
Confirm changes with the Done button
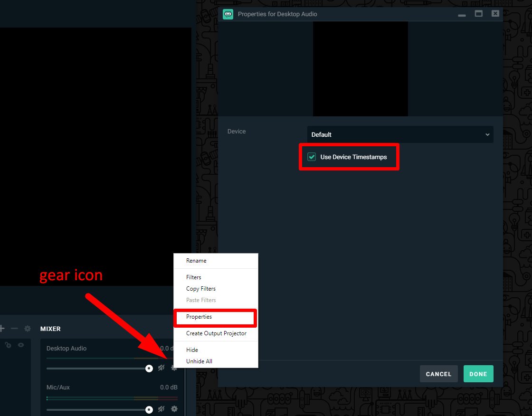(x=478, y=374)
